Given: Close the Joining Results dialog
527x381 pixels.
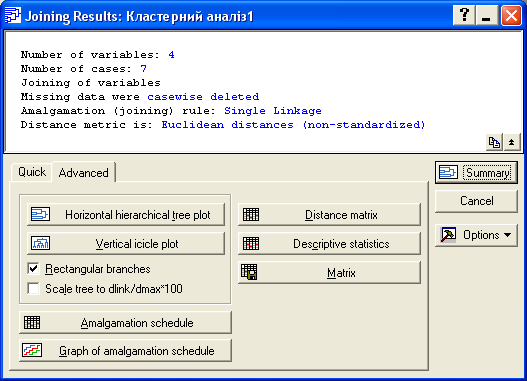Looking at the screenshot, I should coord(511,15).
